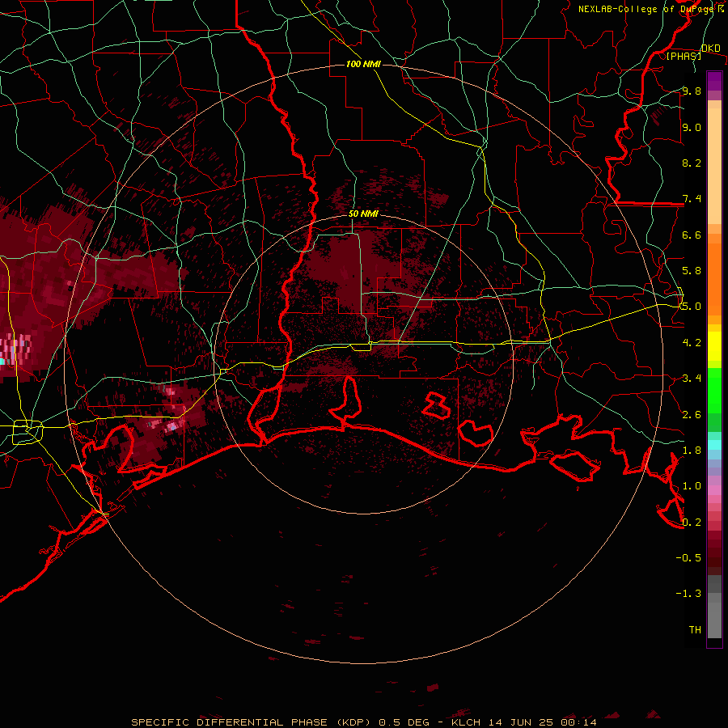Image resolution: width=728 pixels, height=728 pixels.
Task: Click the "[PHAS]" label above color bar
Action: (684, 56)
